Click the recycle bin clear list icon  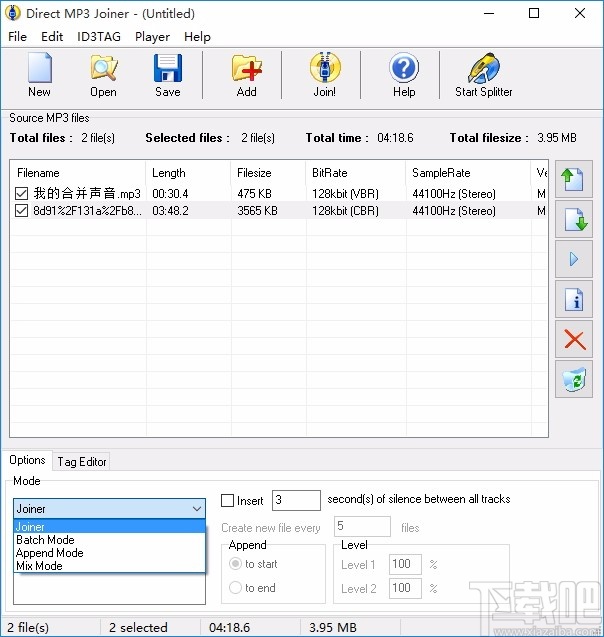point(574,379)
